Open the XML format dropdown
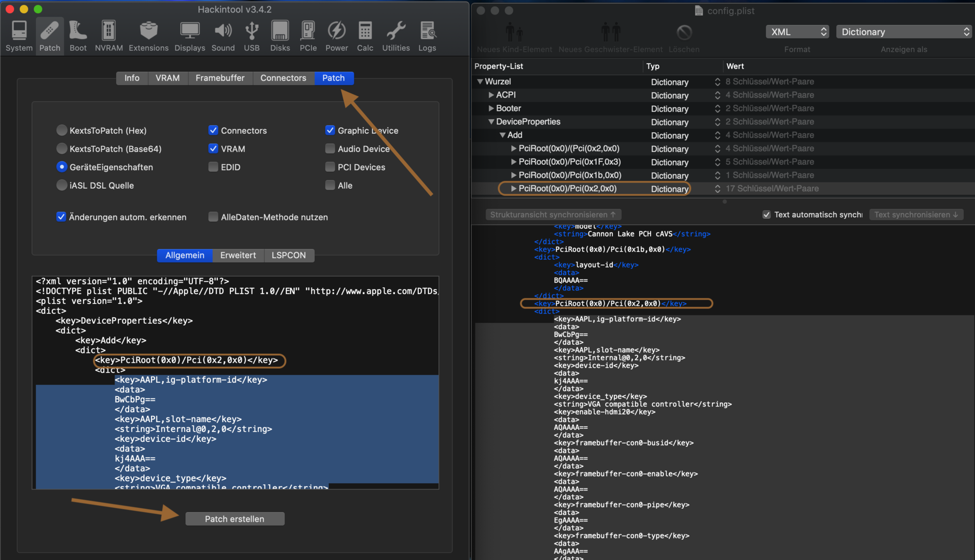This screenshot has height=560, width=975. click(x=797, y=32)
